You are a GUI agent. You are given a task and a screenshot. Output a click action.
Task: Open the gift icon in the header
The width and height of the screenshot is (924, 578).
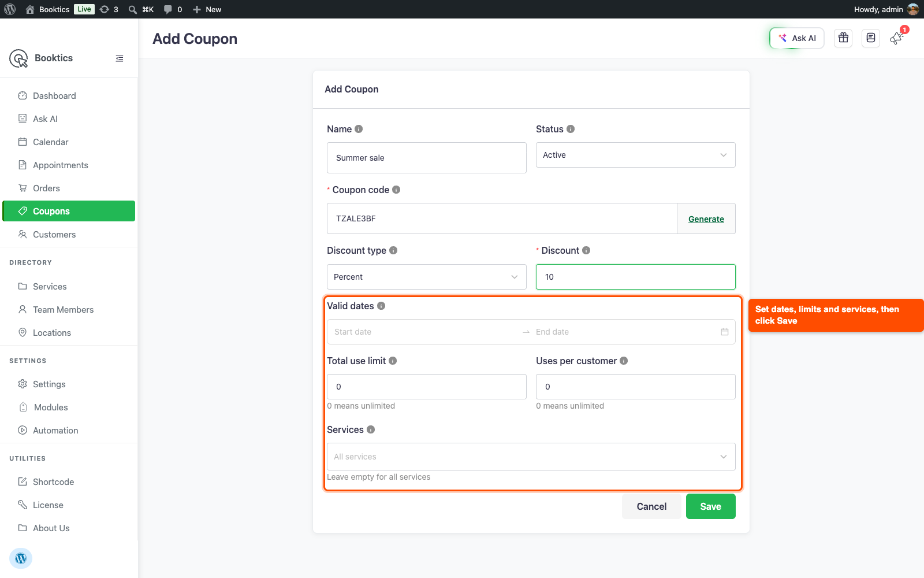[844, 38]
